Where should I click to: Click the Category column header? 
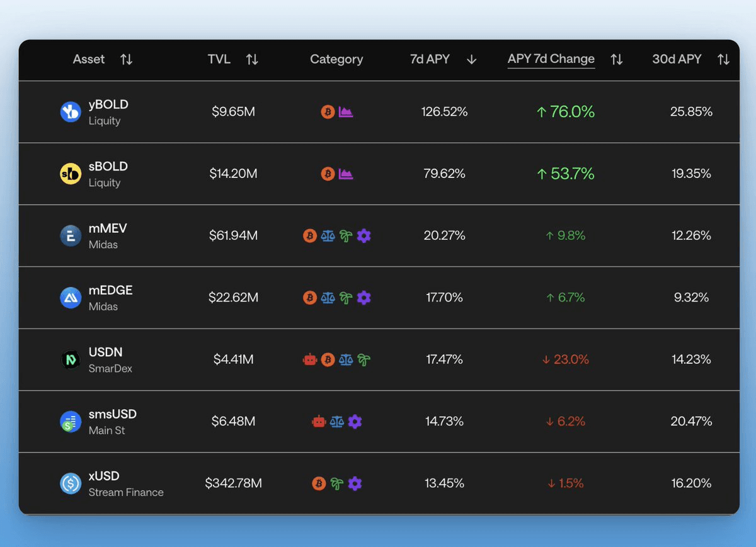pos(336,59)
